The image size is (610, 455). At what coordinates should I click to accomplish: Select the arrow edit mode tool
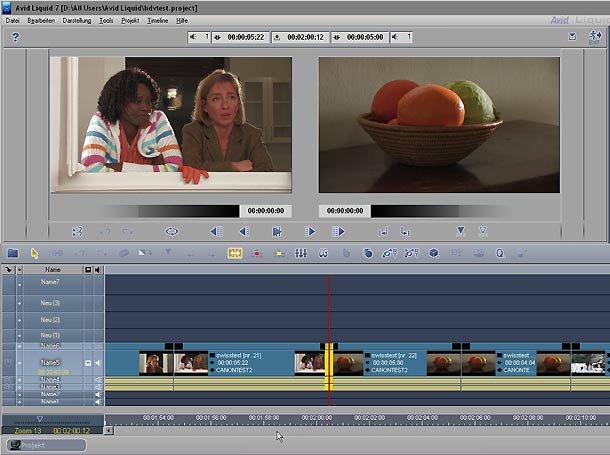[34, 253]
